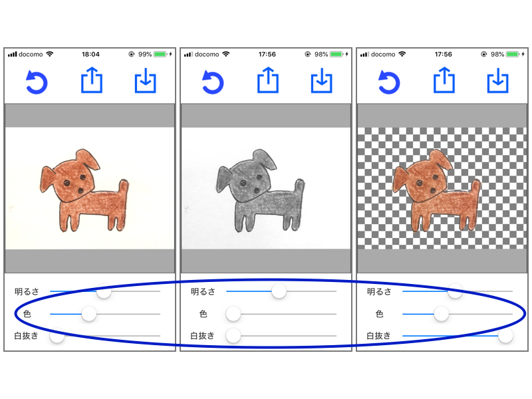Click the 白抜き slider knob in the 18:04 screen
532x399 pixels.
(x=57, y=336)
